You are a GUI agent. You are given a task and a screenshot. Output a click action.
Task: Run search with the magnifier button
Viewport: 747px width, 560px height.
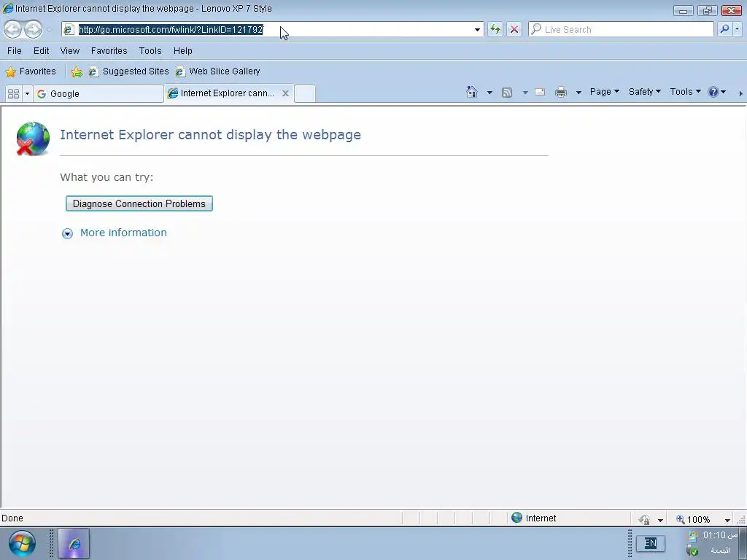click(x=724, y=29)
